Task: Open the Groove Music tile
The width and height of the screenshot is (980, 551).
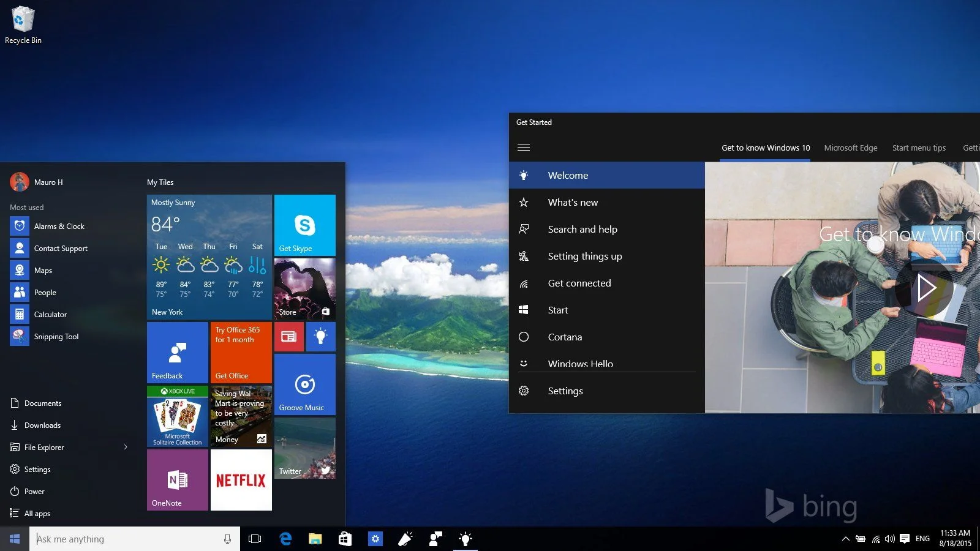Action: coord(304,384)
